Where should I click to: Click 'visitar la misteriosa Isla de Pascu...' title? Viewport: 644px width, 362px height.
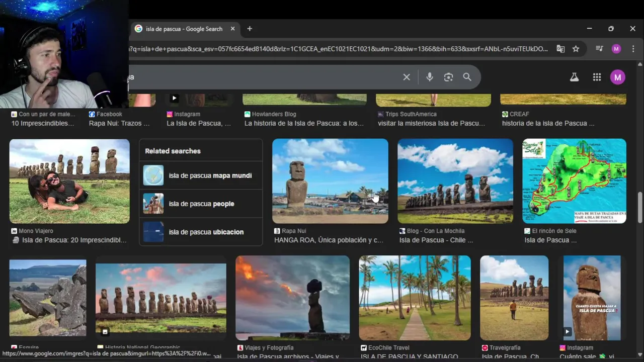(432, 123)
